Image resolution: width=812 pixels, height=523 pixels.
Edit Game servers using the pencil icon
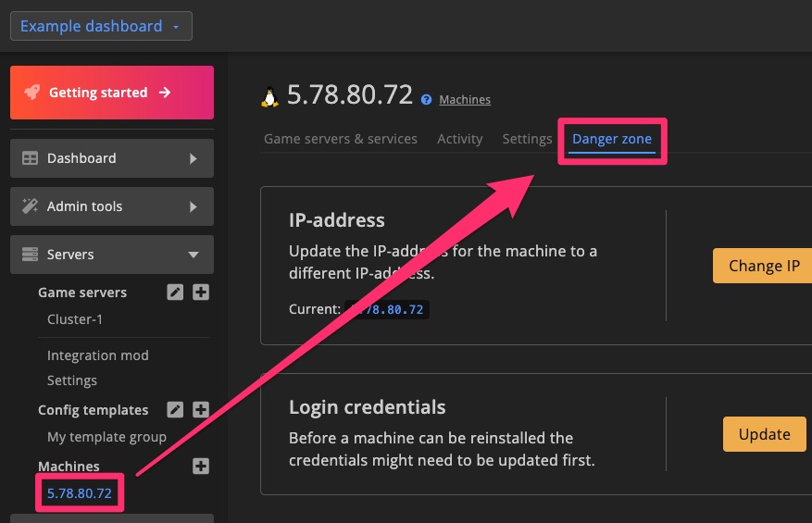click(175, 293)
